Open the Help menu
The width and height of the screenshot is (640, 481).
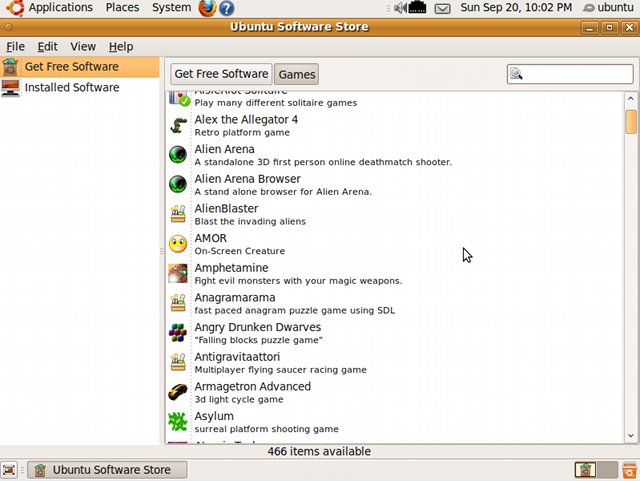(121, 47)
